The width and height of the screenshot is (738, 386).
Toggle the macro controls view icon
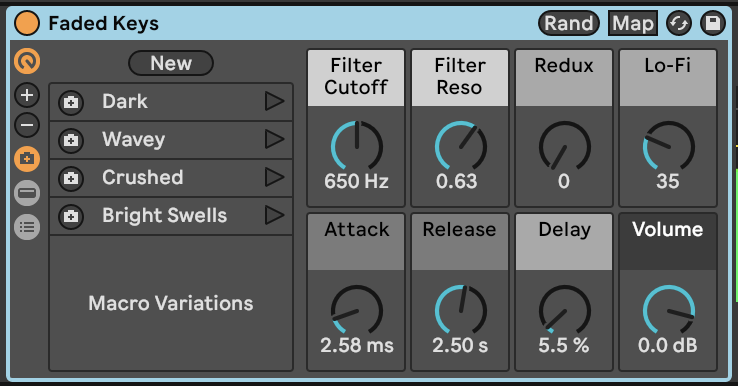27,61
